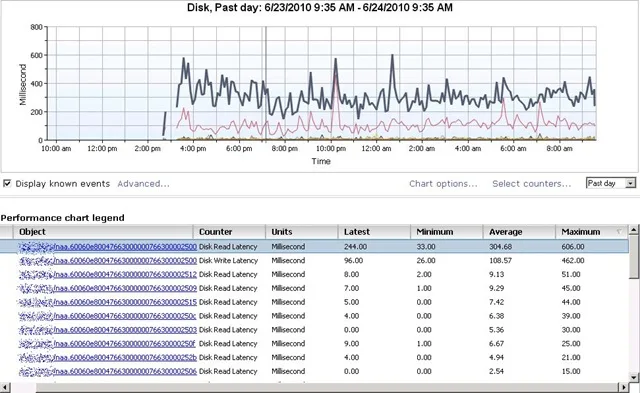Open the naa object link ending 250f
The image size is (640, 393).
pyautogui.click(x=107, y=344)
